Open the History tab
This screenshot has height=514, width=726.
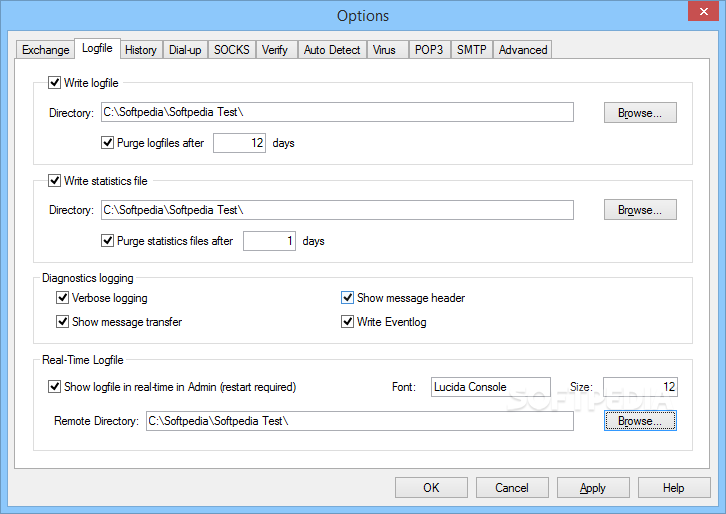[x=141, y=50]
